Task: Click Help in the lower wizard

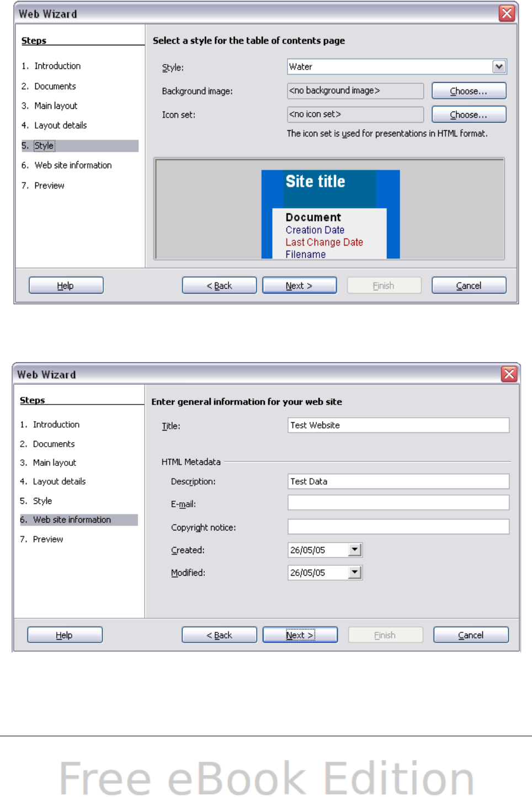Action: (x=65, y=635)
